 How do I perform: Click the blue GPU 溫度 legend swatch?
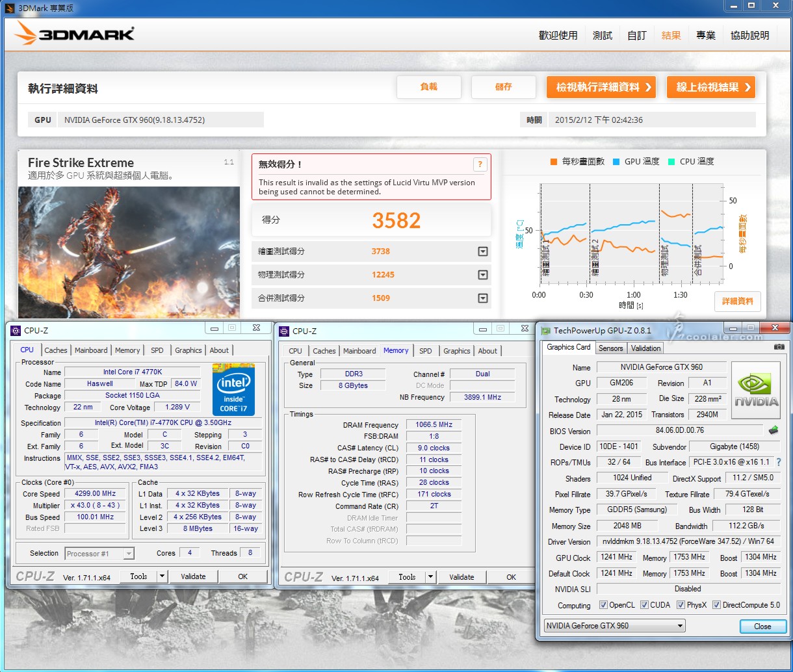click(616, 162)
